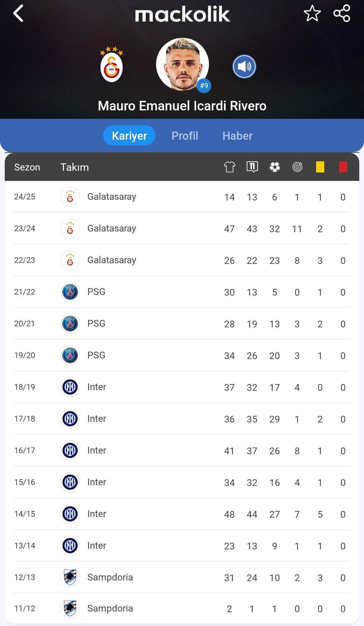Tap Inter logo in 18/19 row
The image size is (364, 626).
click(x=70, y=387)
